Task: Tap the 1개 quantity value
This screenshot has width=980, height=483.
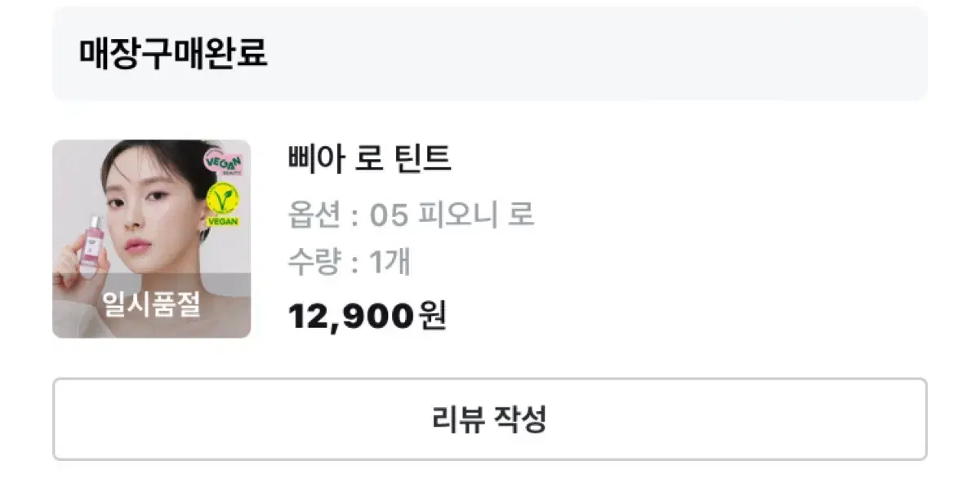Action: 390,263
